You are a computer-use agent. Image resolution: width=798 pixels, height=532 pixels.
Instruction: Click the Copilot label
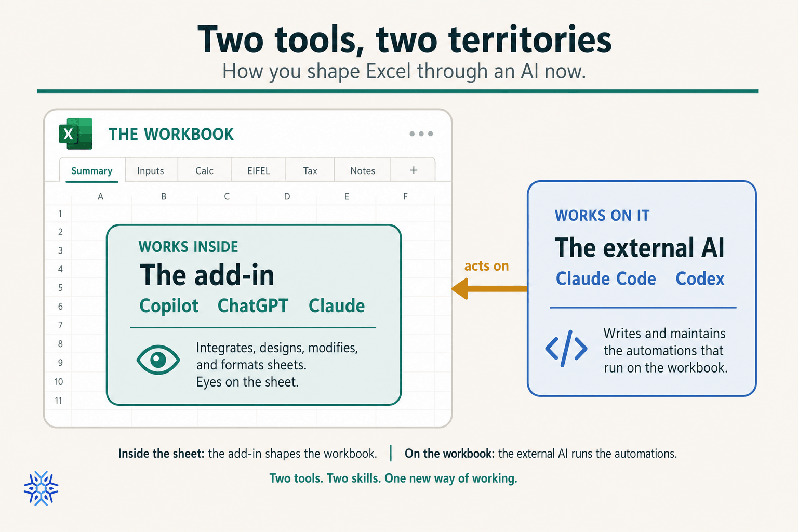169,306
